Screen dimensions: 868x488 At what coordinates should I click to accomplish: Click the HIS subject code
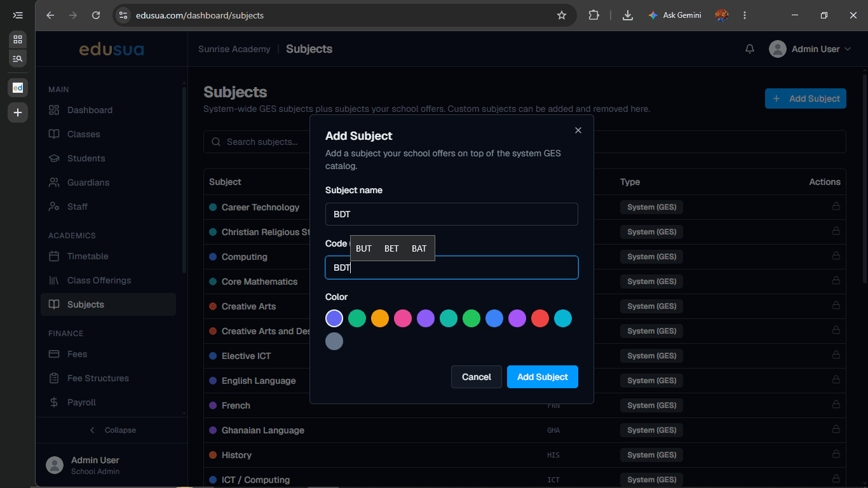click(553, 455)
